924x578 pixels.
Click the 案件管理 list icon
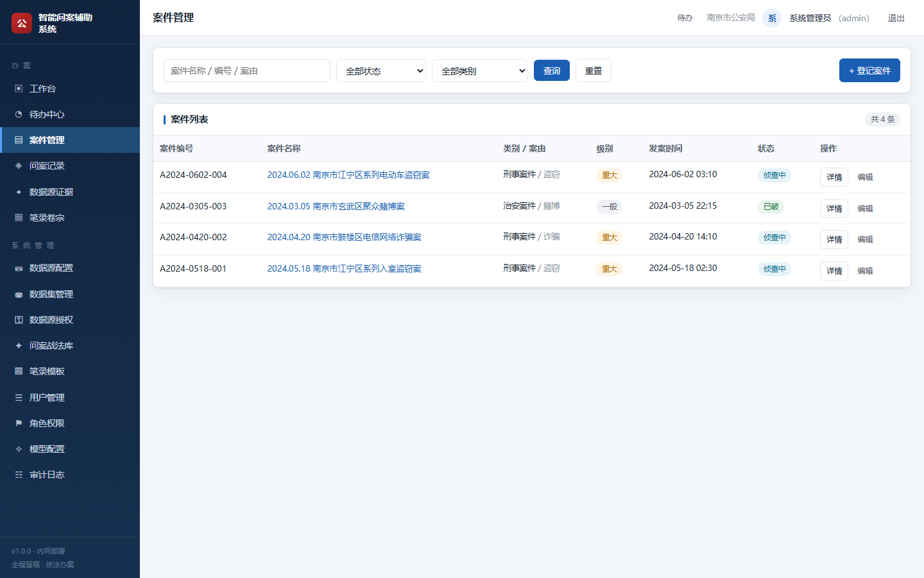point(19,140)
